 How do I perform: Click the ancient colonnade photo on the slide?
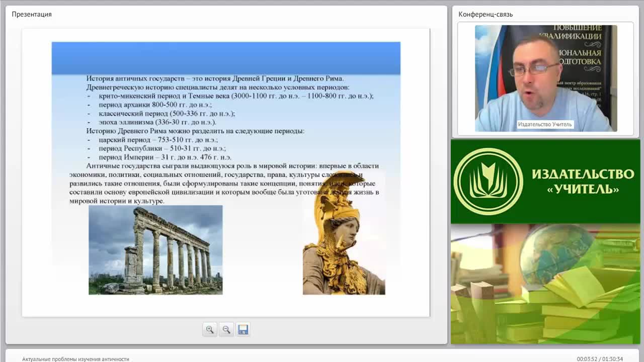(x=155, y=250)
